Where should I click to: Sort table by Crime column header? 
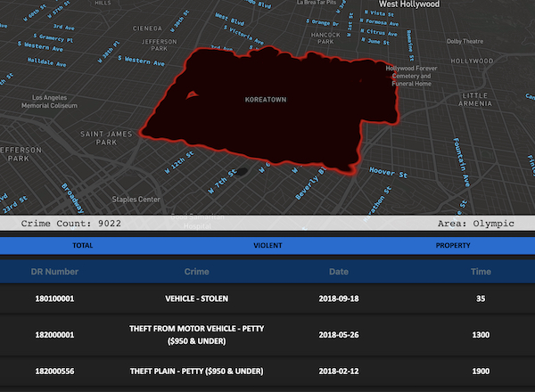click(x=196, y=271)
